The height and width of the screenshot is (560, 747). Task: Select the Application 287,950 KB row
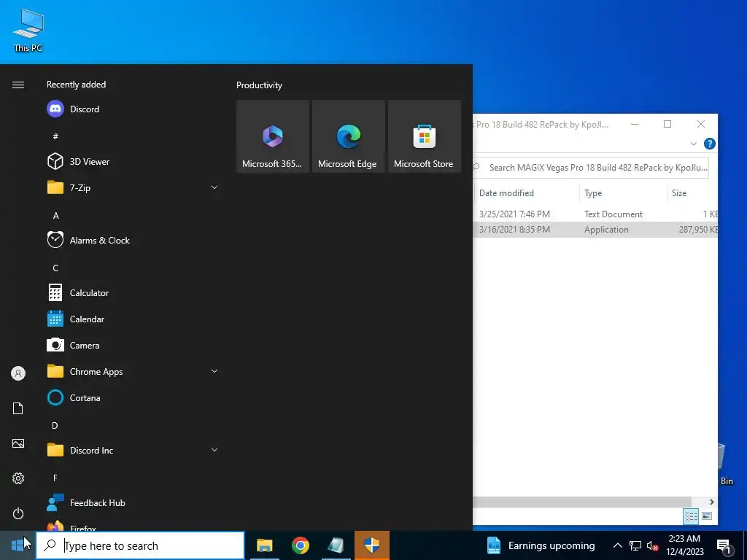[x=595, y=230]
